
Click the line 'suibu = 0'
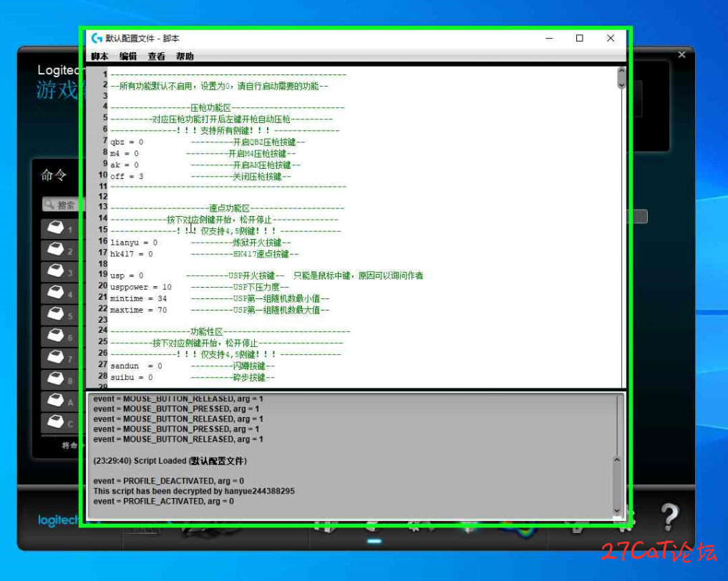[132, 378]
